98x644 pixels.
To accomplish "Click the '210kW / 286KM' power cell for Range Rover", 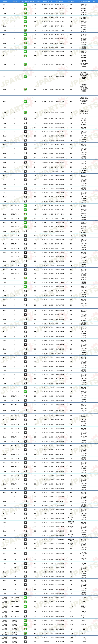I will coord(59,625).
